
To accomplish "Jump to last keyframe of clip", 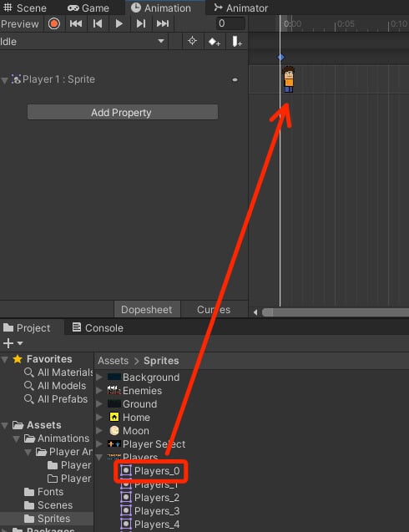I will (163, 23).
